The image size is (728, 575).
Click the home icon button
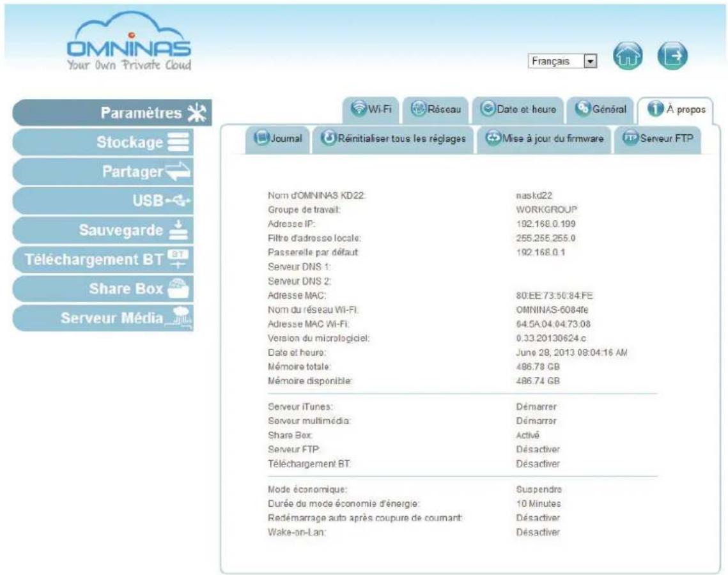point(628,56)
